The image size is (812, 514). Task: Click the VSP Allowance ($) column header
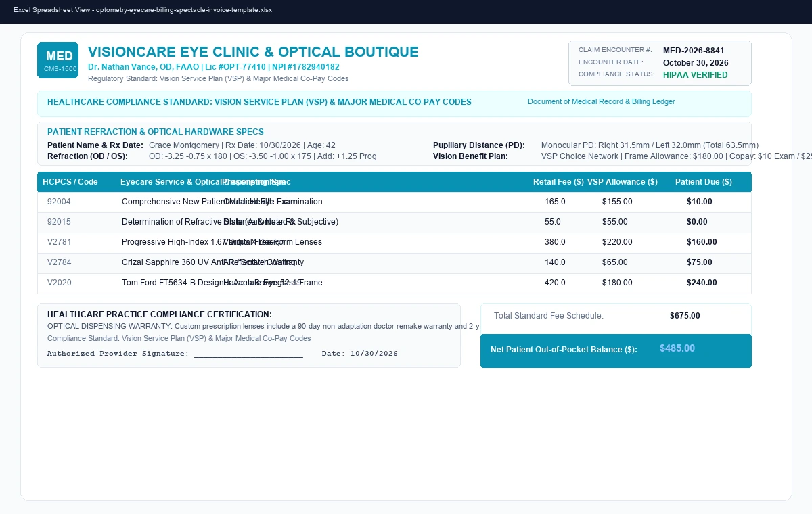coord(623,182)
